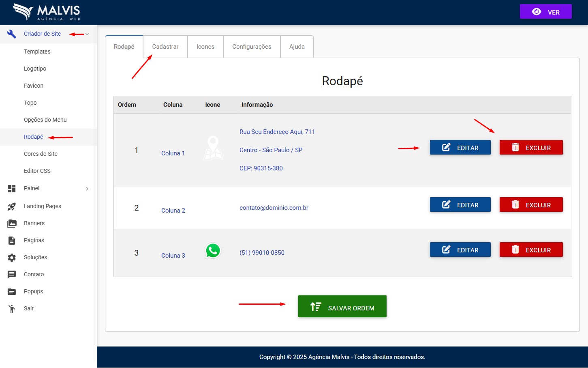Click the Banners image icon

[12, 223]
